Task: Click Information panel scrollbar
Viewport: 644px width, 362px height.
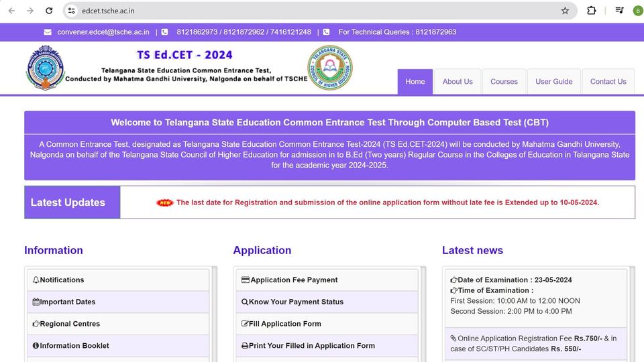Action: point(214,314)
